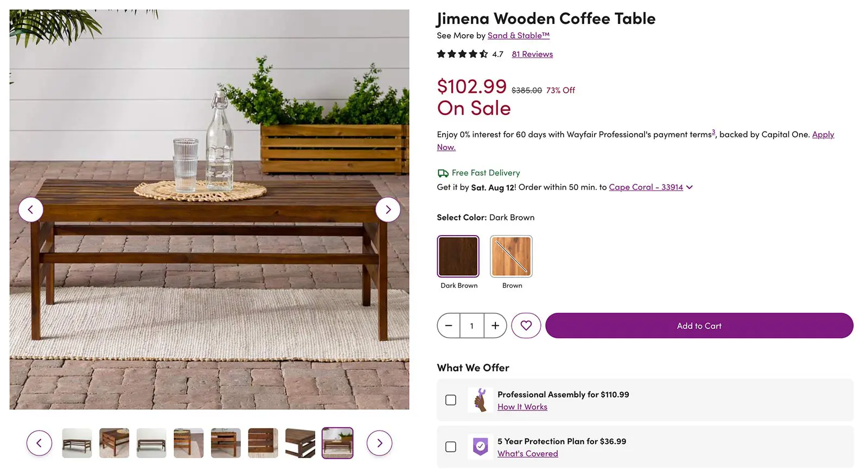This screenshot has width=868, height=475.
Task: Click the quantity input field
Action: click(x=472, y=326)
